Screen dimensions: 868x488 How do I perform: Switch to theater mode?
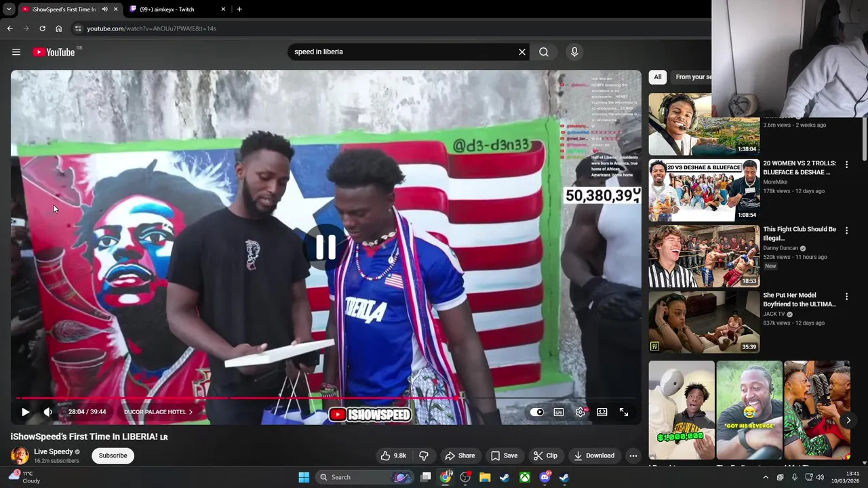coord(602,412)
